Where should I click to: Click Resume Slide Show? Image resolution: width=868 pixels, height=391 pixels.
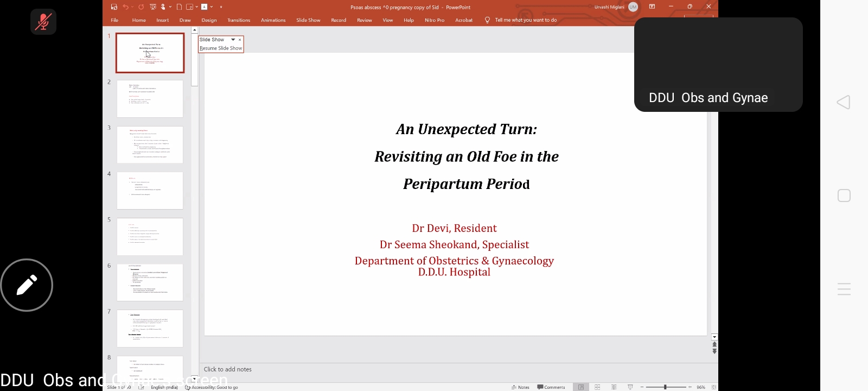point(221,48)
